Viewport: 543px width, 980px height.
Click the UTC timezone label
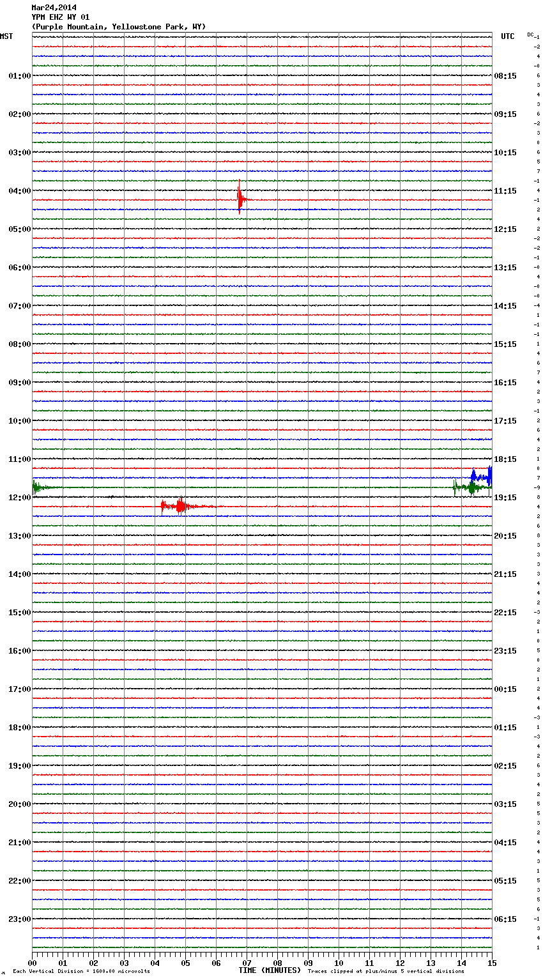coord(507,36)
